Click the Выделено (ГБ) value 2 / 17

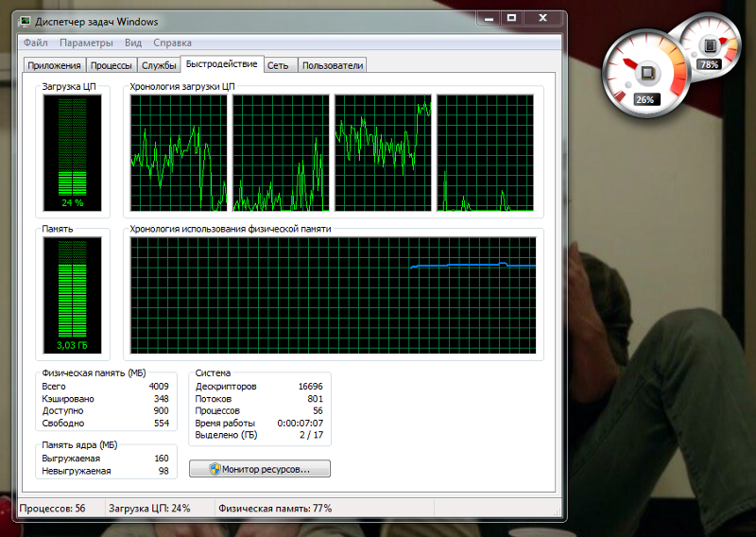311,435
